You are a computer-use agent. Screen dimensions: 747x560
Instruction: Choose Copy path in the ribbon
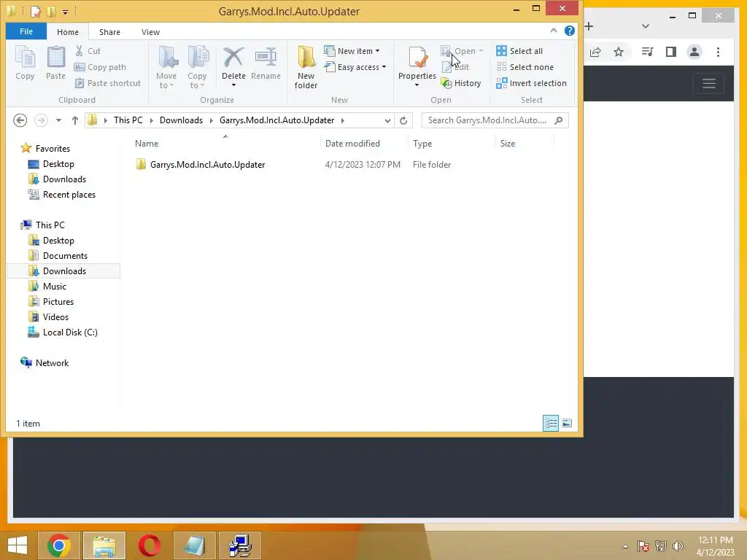pyautogui.click(x=101, y=67)
